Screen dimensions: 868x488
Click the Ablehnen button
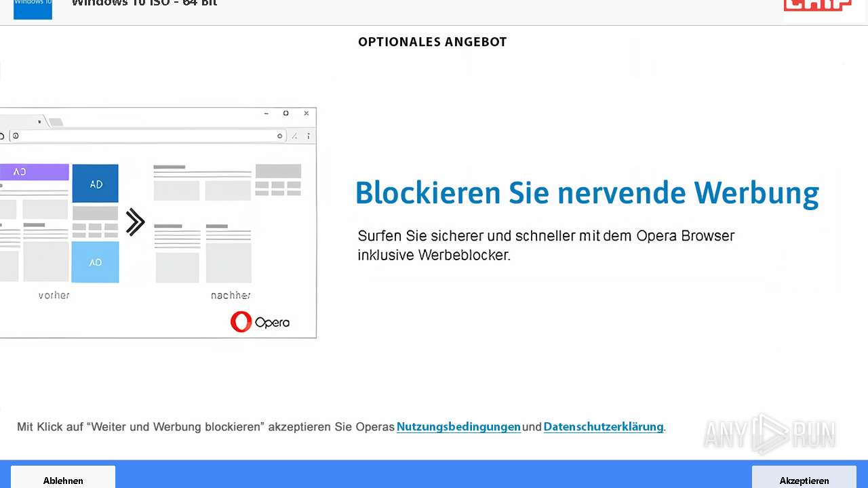[63, 477]
